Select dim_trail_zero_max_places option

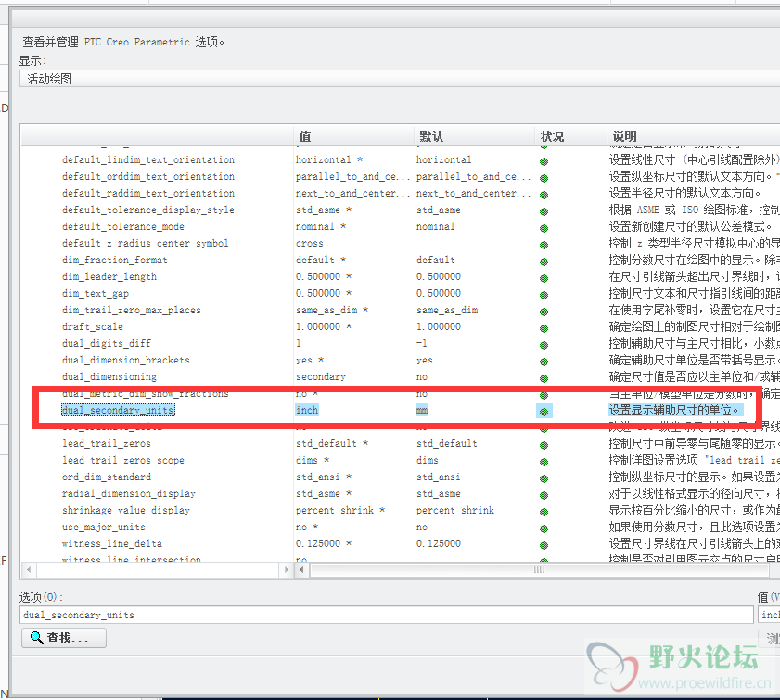pyautogui.click(x=132, y=310)
